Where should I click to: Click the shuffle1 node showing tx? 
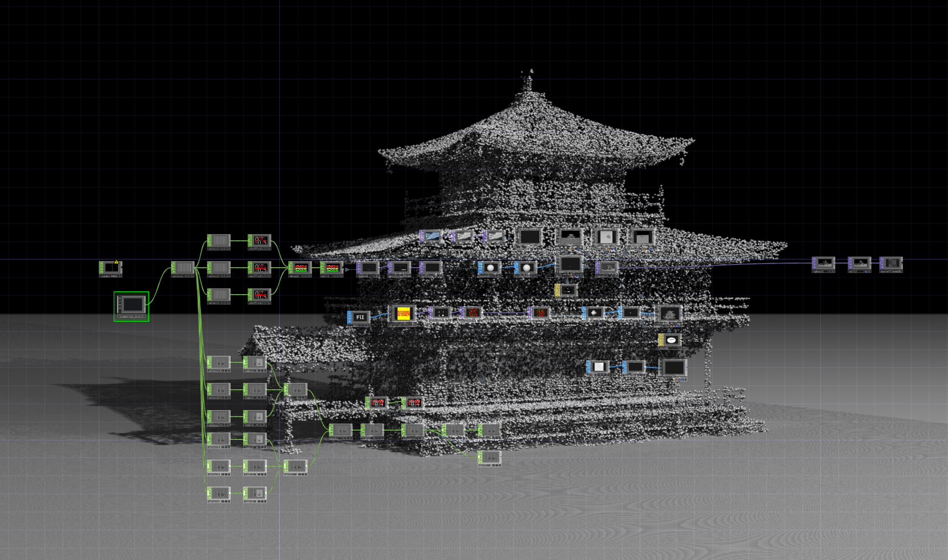260,241
